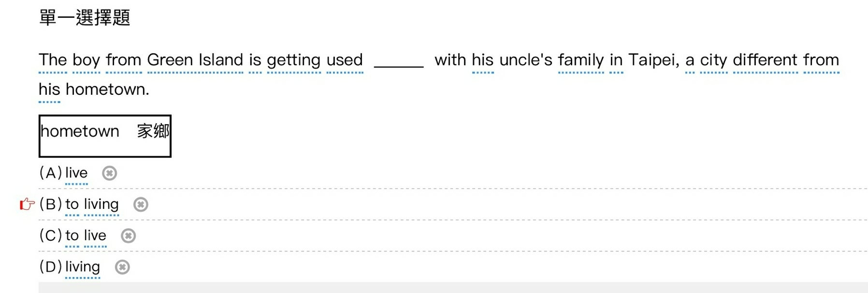This screenshot has width=868, height=293.
Task: Select answer option (A) live
Action: (64, 173)
